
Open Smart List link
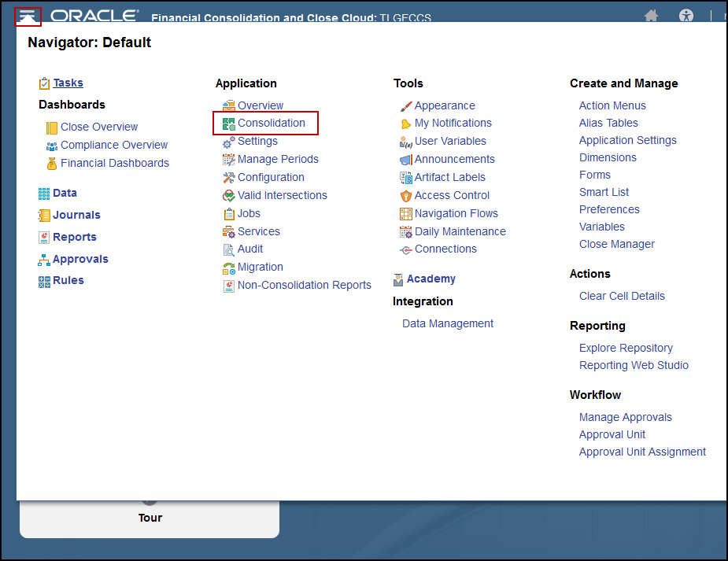point(604,192)
